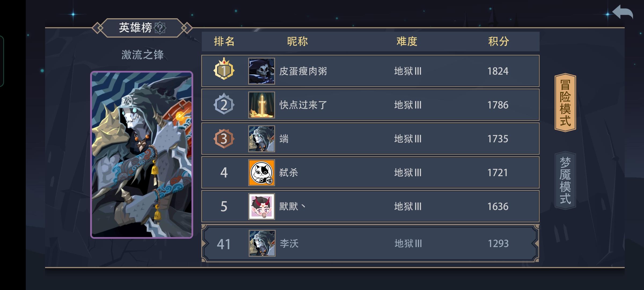Click the 积分 column header
This screenshot has width=644, height=290.
point(498,41)
